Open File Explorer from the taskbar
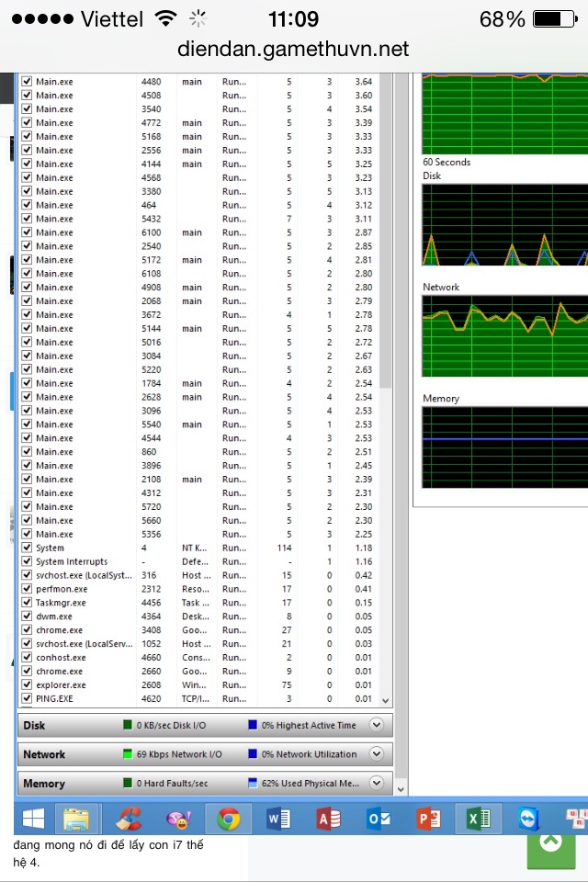588x882 pixels. tap(78, 818)
